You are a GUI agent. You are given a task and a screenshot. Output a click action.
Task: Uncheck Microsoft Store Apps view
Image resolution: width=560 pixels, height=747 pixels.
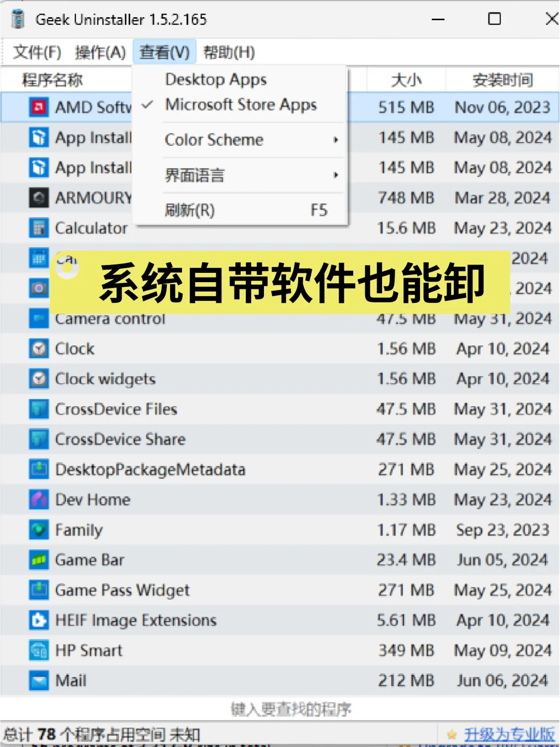tap(241, 105)
